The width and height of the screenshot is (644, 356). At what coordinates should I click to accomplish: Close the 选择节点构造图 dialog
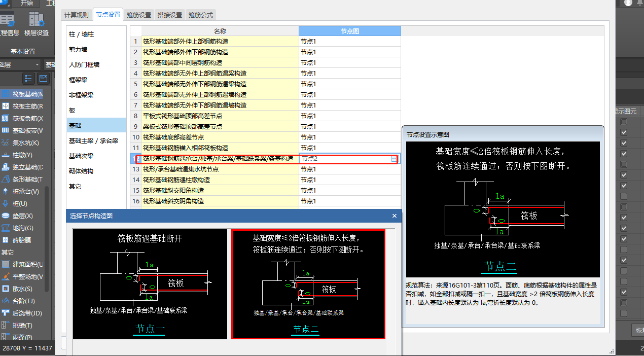[x=395, y=216]
